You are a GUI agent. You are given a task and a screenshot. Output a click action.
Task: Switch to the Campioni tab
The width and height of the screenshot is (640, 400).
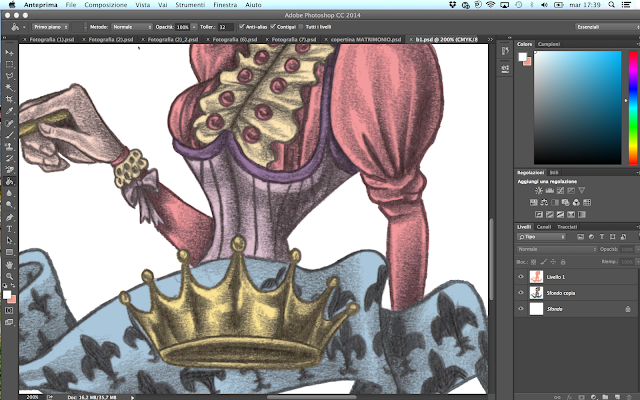pos(549,44)
